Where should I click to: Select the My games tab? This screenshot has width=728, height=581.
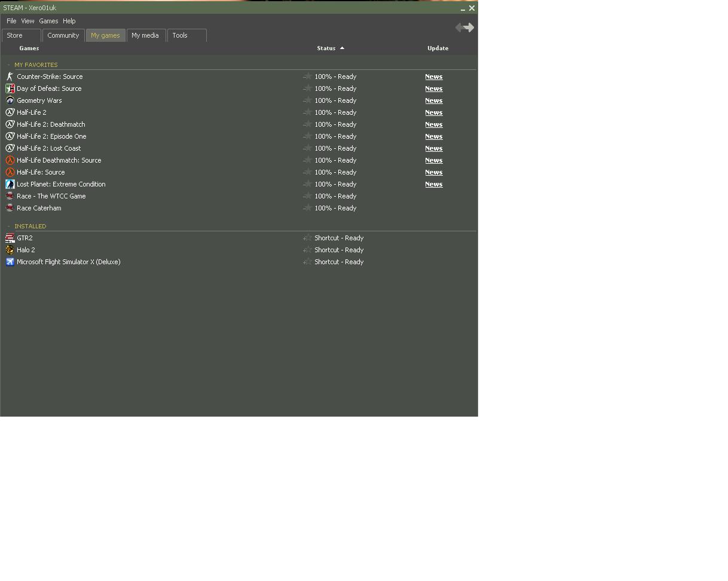tap(106, 35)
